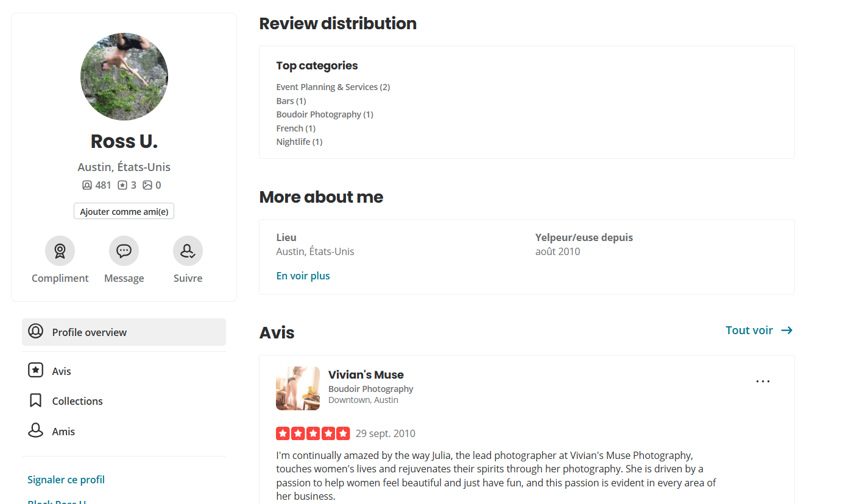Viewport: 865px width, 504px height.
Task: Open the Message chat bubble icon
Action: (x=124, y=251)
